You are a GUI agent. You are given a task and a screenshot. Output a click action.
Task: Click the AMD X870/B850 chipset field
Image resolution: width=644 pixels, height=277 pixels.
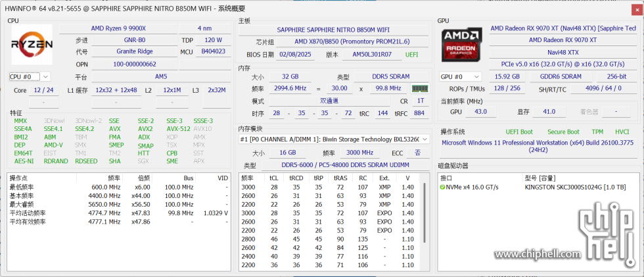point(352,41)
